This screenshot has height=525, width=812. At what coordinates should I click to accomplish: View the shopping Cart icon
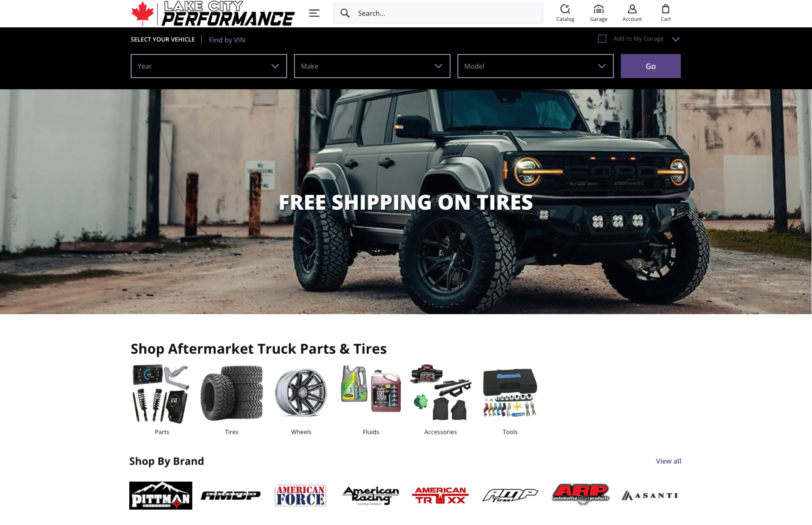click(666, 13)
